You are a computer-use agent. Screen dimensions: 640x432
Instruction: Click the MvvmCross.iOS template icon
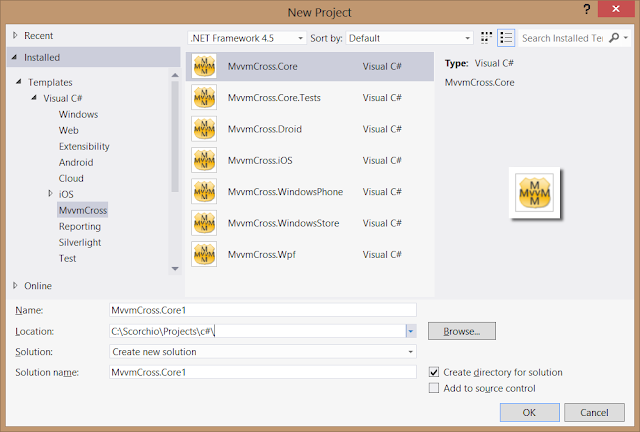pos(204,160)
